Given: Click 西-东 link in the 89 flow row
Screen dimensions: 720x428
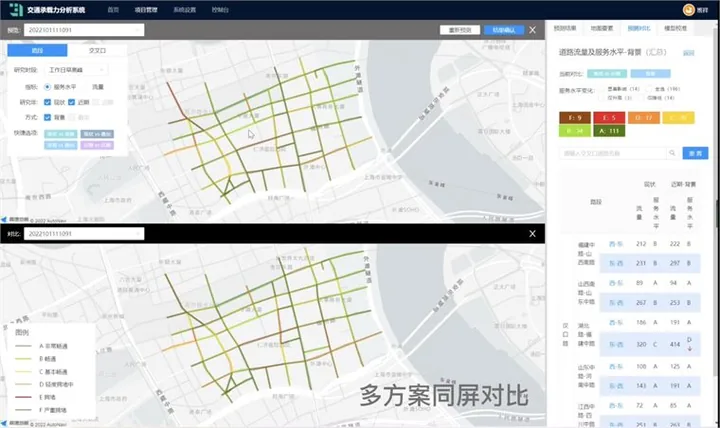Looking at the screenshot, I should 615,283.
